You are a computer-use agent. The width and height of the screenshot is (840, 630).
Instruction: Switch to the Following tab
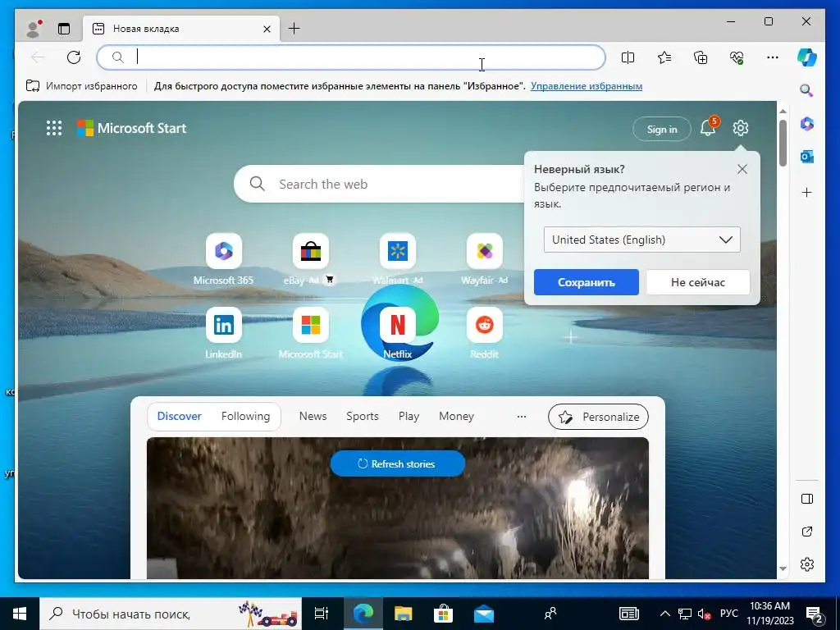tap(245, 416)
